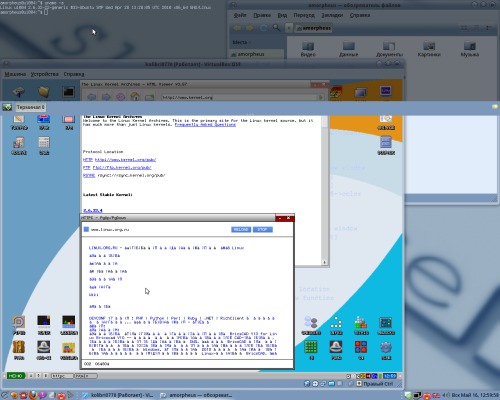Click the RELOAD button in HTTPC window
500x400 pixels.
pyautogui.click(x=241, y=229)
